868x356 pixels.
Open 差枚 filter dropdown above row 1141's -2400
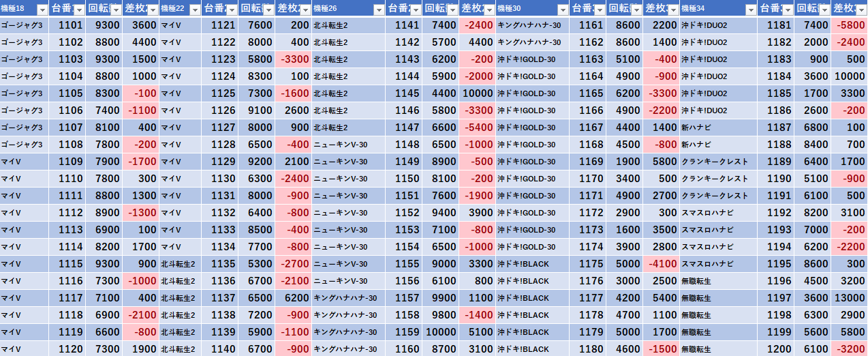[x=489, y=10]
